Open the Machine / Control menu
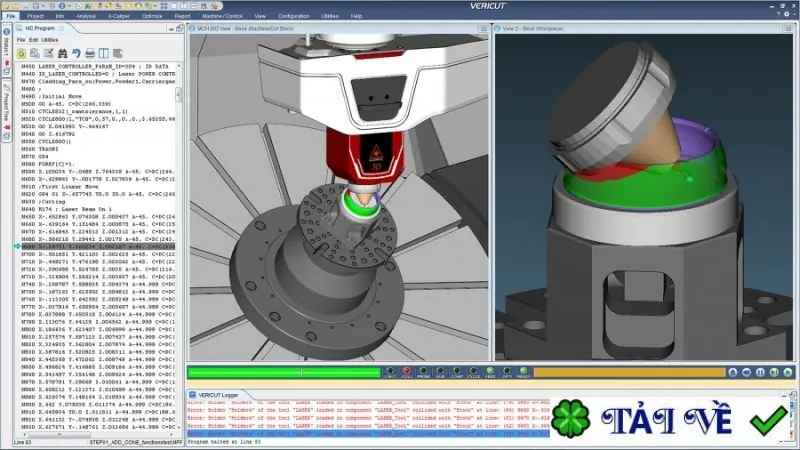Viewport: 800px width, 450px height. point(222,16)
